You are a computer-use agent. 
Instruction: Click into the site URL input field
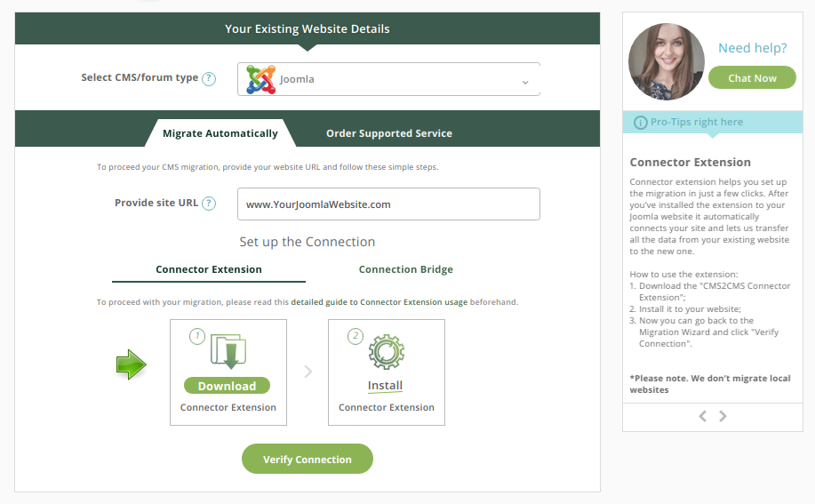388,204
